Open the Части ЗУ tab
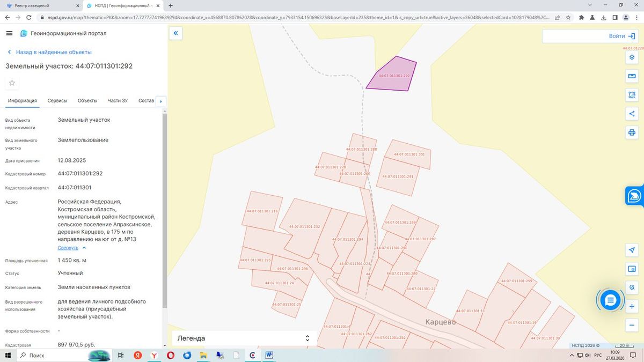Screen dimensions: 644x362 click(x=118, y=101)
